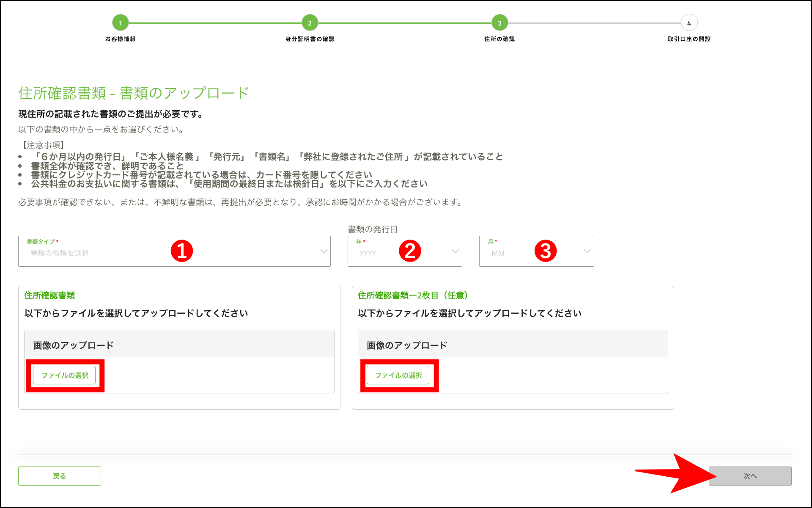Screen dimensions: 812x508
Task: Click the 住所確認書類ー2枚目（任意） section heading
Action: coord(413,295)
